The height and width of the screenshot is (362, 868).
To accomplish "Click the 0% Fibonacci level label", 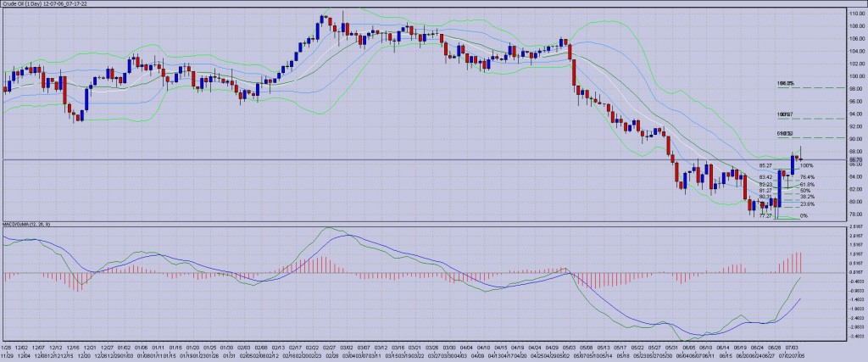I will pyautogui.click(x=804, y=216).
